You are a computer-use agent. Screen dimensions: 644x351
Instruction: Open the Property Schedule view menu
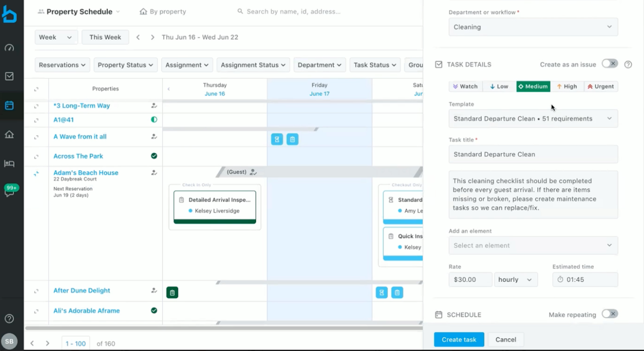79,12
